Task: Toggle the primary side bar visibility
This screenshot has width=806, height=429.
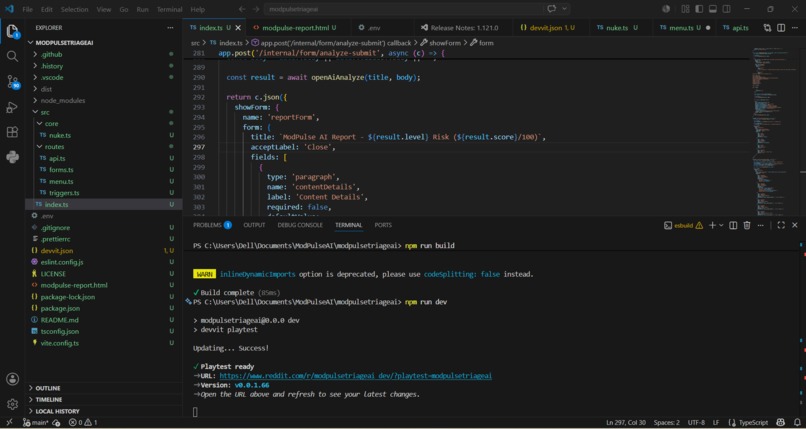Action: 699,9
